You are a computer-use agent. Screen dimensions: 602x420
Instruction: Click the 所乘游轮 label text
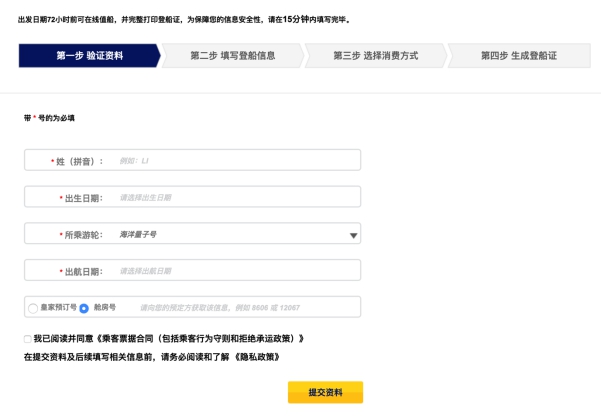tap(82, 235)
